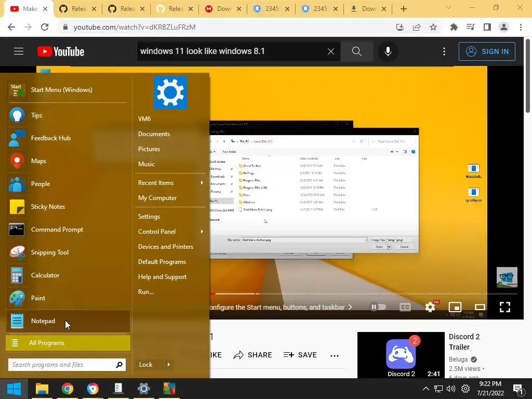Viewport: 532px width, 399px height.
Task: Enter video fullscreen mode
Action: [505, 307]
